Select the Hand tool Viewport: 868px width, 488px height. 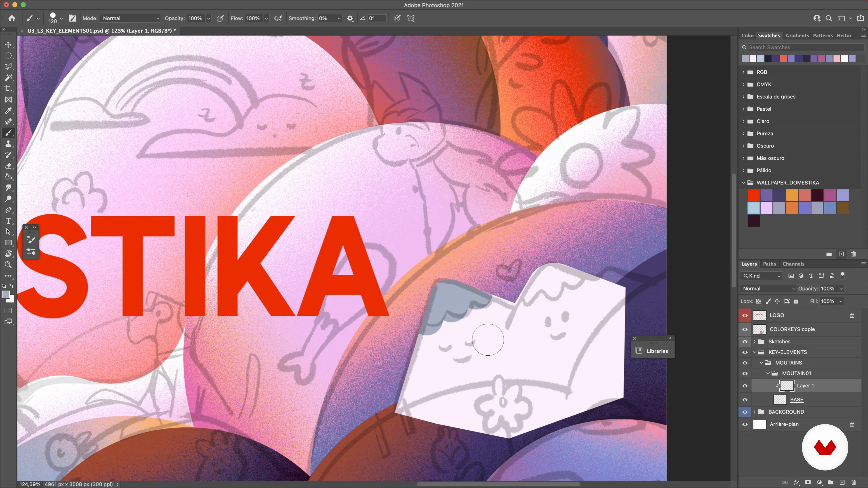(x=8, y=253)
